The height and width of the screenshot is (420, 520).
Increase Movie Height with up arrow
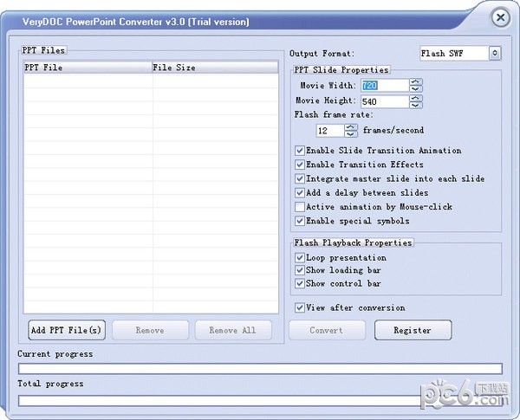pos(416,98)
